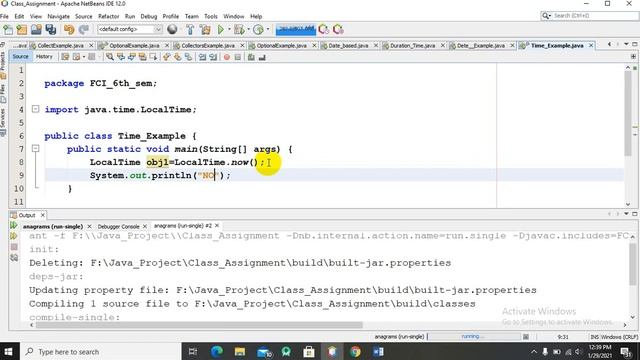Screen dimensions: 640x360
Task: Click the Build Project hammer icon
Action: click(x=190, y=29)
